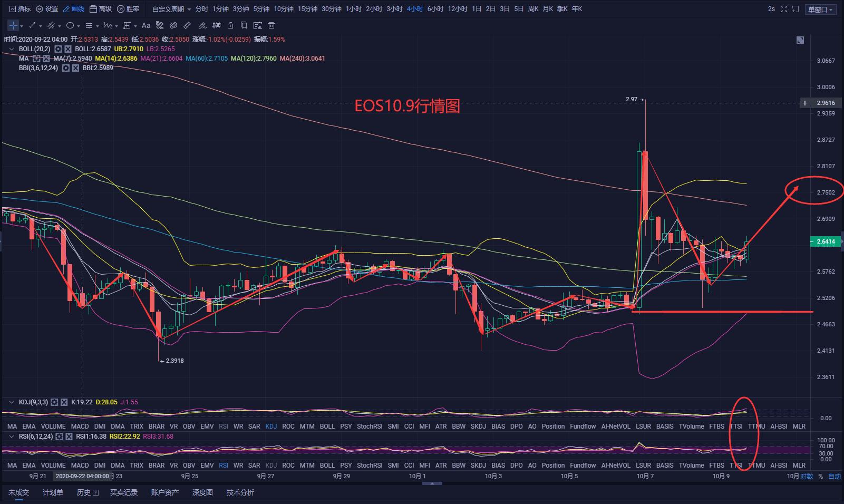Select VOLUME in the RSI panel indicator row
This screenshot has height=504, width=844.
tap(53, 466)
